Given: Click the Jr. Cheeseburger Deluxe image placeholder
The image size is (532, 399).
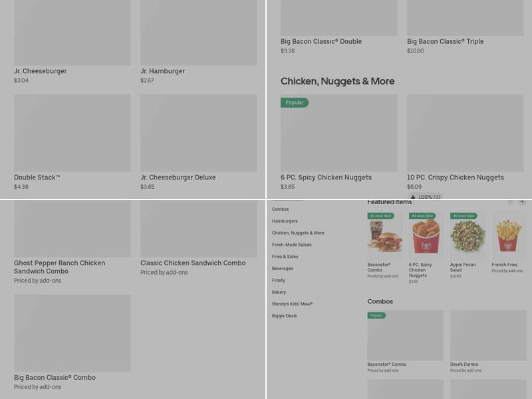Looking at the screenshot, I should coord(199,133).
